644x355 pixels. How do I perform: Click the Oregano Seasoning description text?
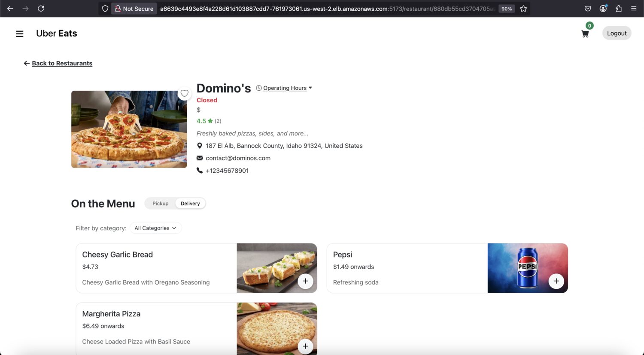(146, 282)
